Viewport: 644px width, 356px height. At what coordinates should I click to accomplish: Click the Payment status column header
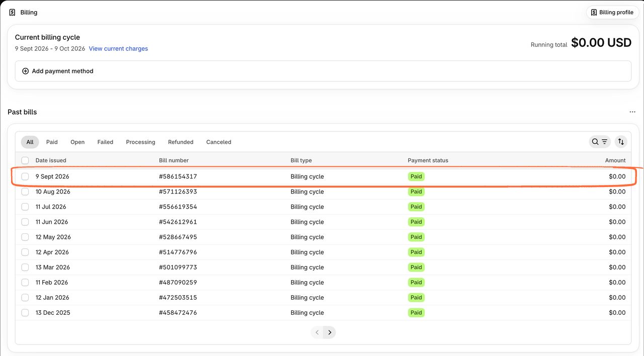[428, 160]
